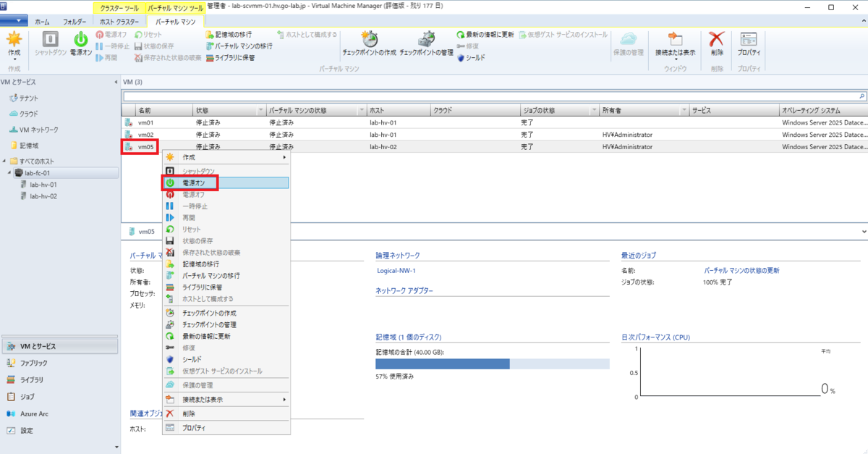The height and width of the screenshot is (454, 868).
Task: Switch to the ホーム ribbon tab
Action: coord(43,22)
